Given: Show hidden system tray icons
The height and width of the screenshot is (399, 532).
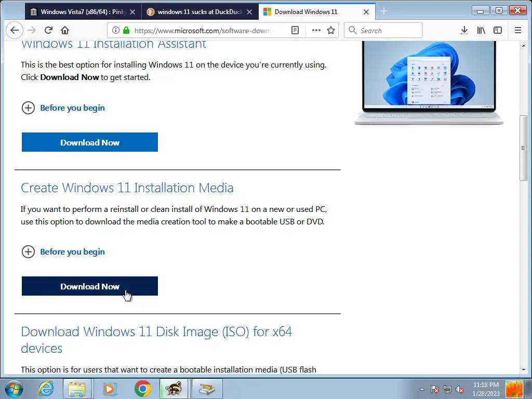Looking at the screenshot, I should 422,389.
